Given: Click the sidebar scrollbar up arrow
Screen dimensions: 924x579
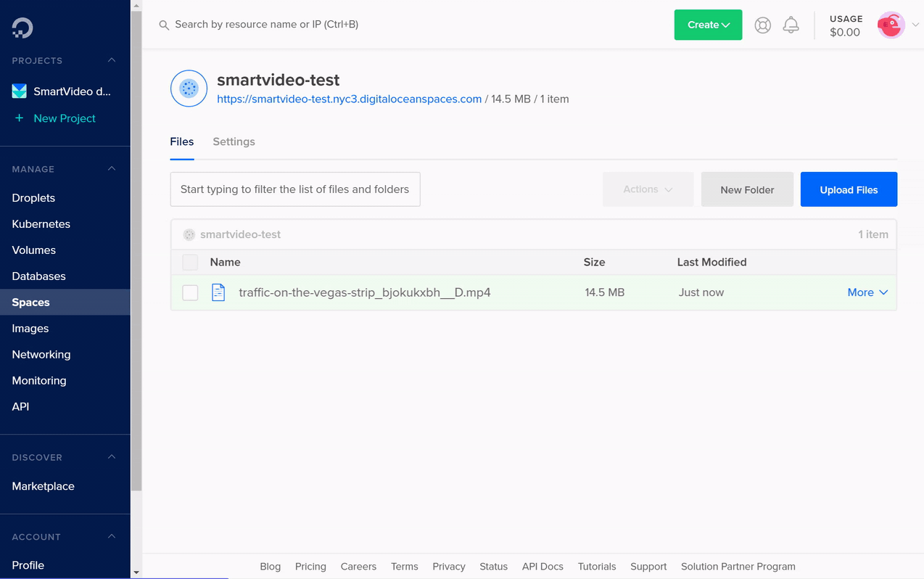Looking at the screenshot, I should tap(136, 5).
